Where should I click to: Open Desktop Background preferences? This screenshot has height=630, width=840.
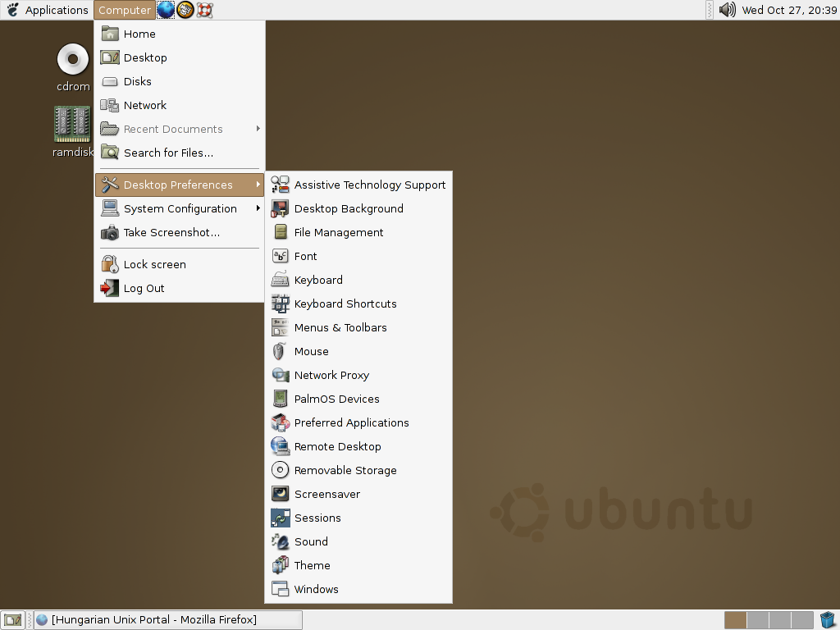358,208
